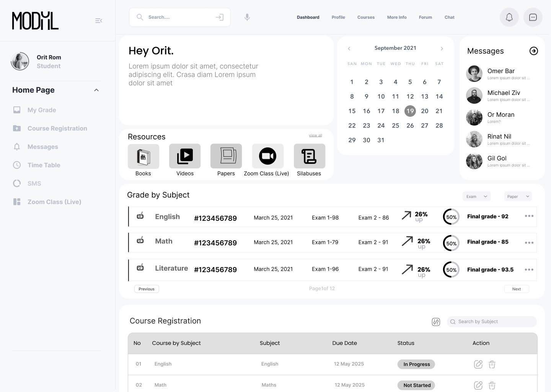Open the Exam dropdown filter
This screenshot has width=551, height=392.
point(476,196)
